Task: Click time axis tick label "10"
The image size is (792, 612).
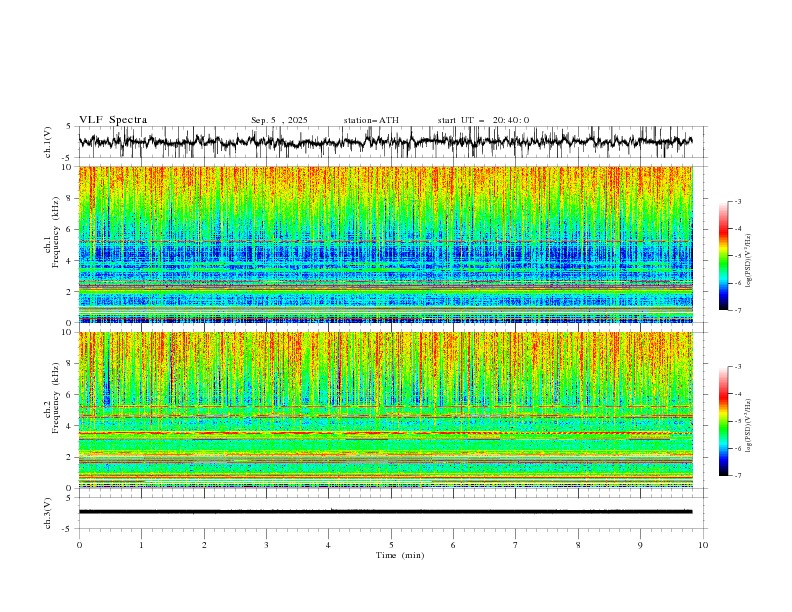Action: point(703,545)
